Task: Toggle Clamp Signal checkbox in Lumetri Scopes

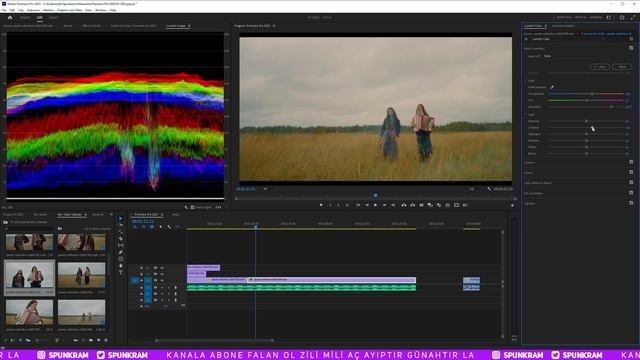Action: 192,207
